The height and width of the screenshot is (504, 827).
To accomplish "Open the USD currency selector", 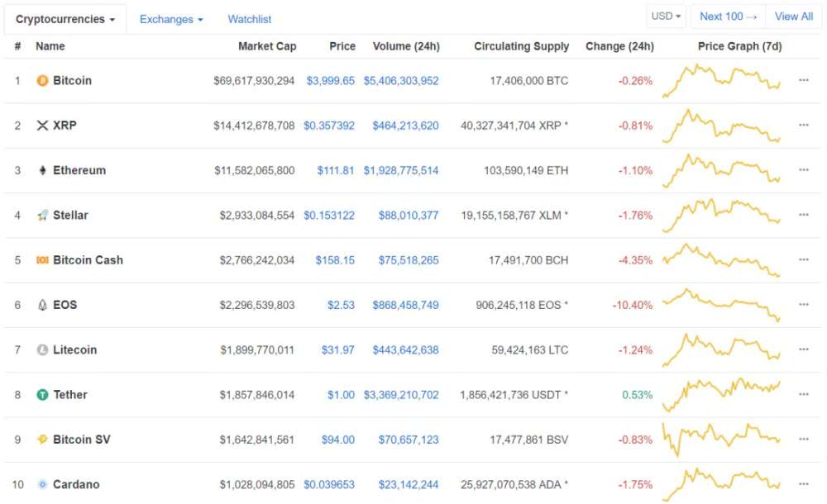I will (667, 17).
